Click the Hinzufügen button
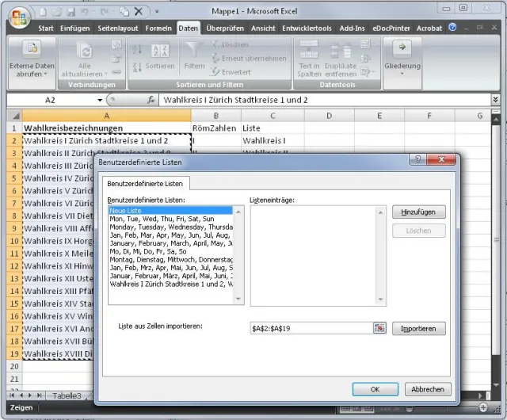The image size is (507, 420). pyautogui.click(x=418, y=212)
